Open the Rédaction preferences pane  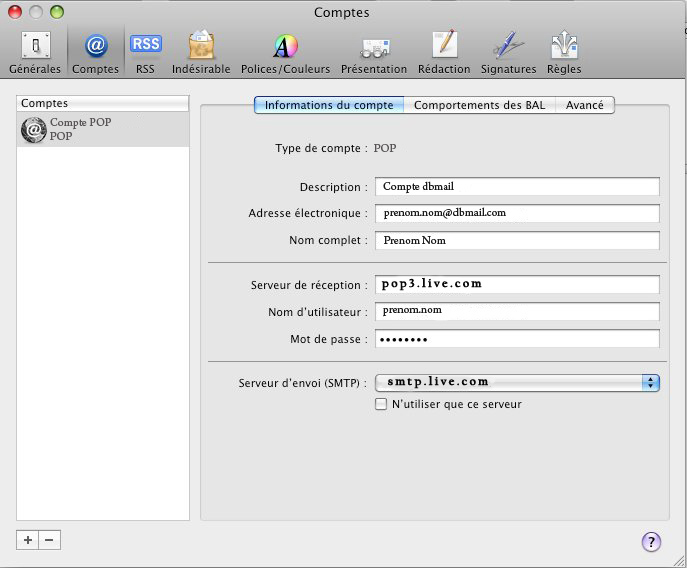[444, 52]
